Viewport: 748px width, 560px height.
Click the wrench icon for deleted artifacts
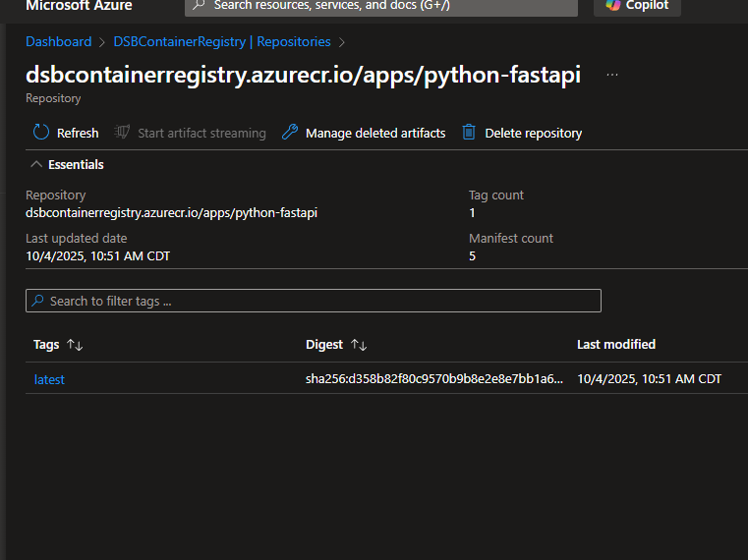click(x=290, y=133)
